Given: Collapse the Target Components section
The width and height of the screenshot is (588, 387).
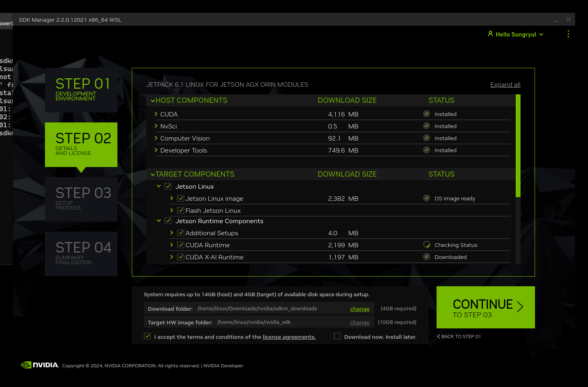Looking at the screenshot, I should [x=153, y=175].
